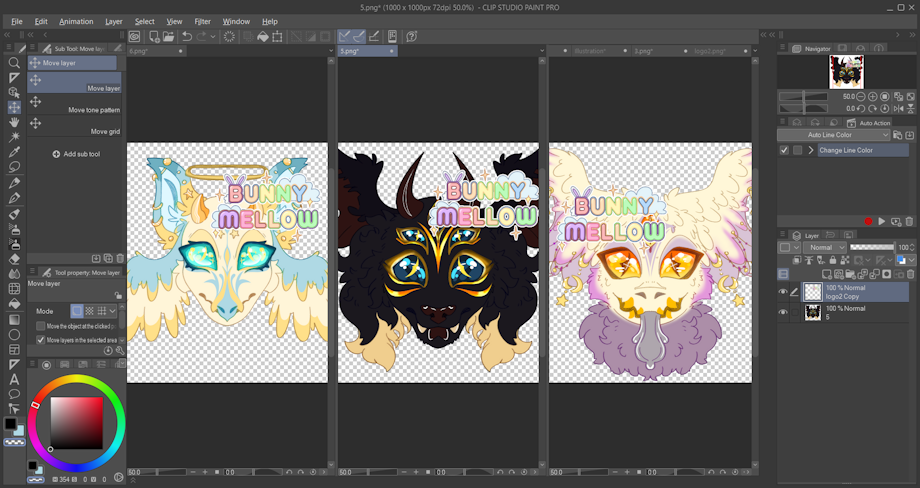Select the Zoom magnifier tool
The height and width of the screenshot is (488, 920).
tap(14, 62)
